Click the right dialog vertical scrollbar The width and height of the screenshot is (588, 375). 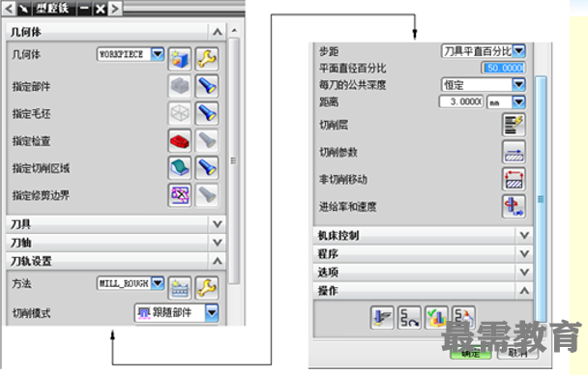541,199
